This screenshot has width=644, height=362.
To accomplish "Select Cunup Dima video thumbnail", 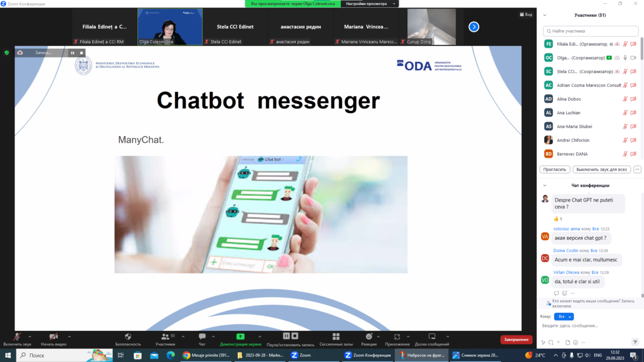I will 431,26.
